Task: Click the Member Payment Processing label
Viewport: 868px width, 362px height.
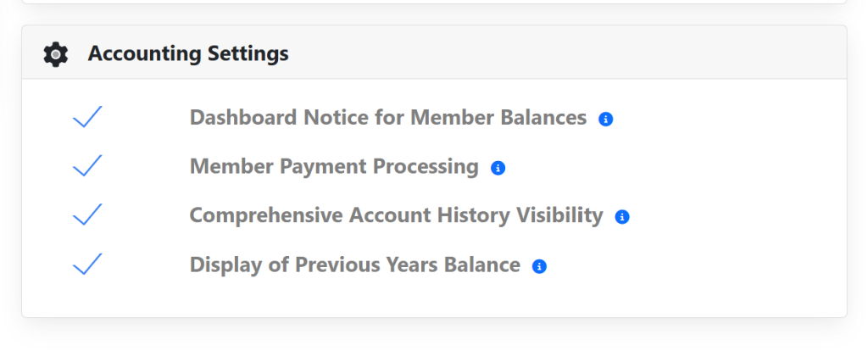Action: [x=334, y=167]
